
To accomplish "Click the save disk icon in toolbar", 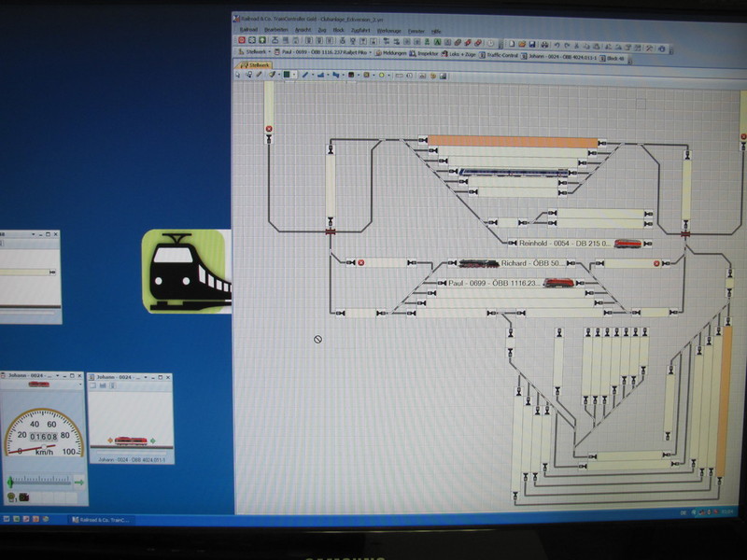I will click(530, 43).
